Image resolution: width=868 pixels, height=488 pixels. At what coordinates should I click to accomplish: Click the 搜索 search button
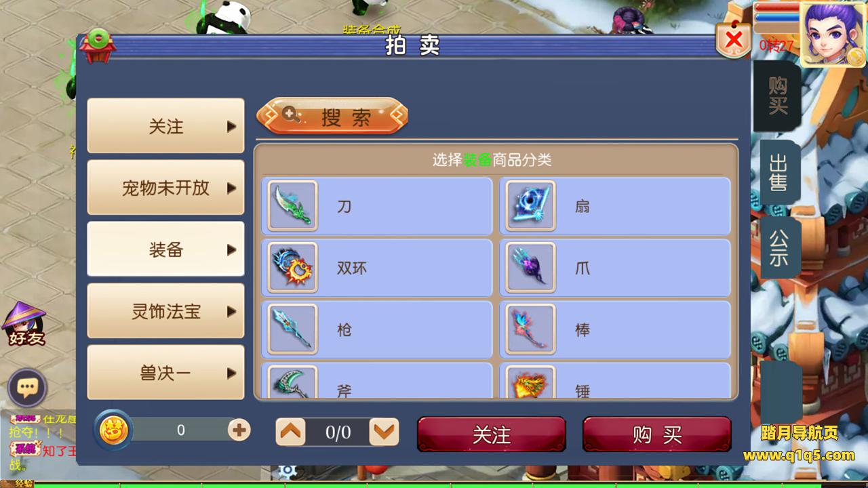[x=332, y=117]
